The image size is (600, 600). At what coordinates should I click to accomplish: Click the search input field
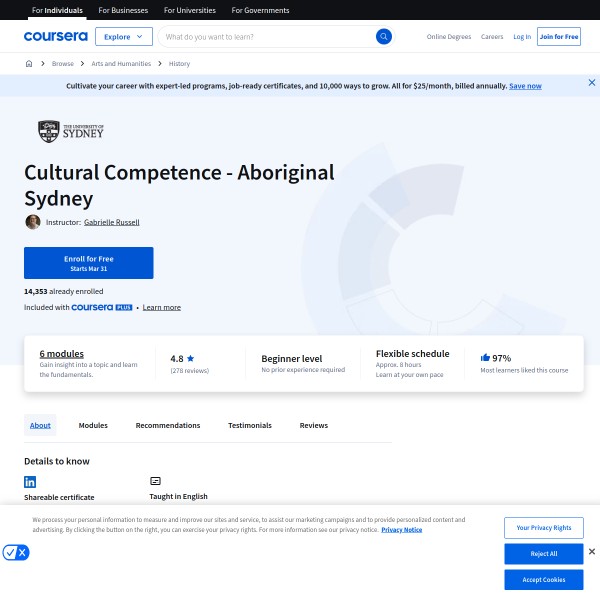(265, 37)
